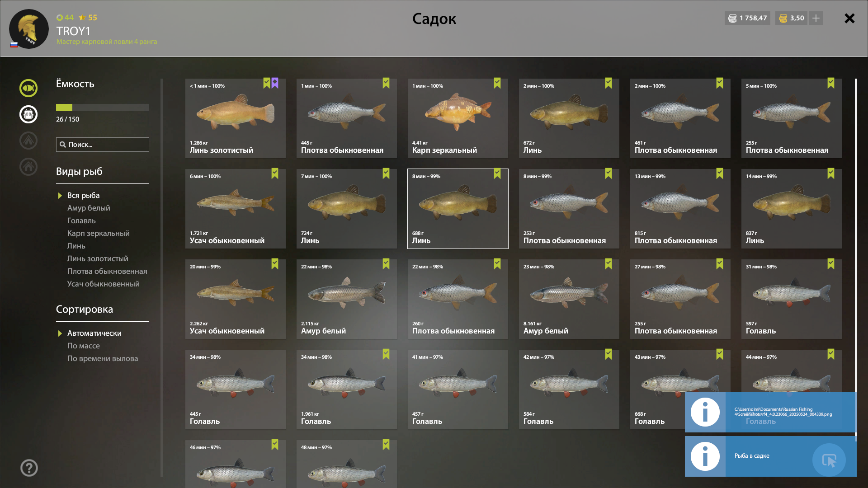Sort by По времени вылова
The height and width of the screenshot is (488, 868).
coord(103,358)
